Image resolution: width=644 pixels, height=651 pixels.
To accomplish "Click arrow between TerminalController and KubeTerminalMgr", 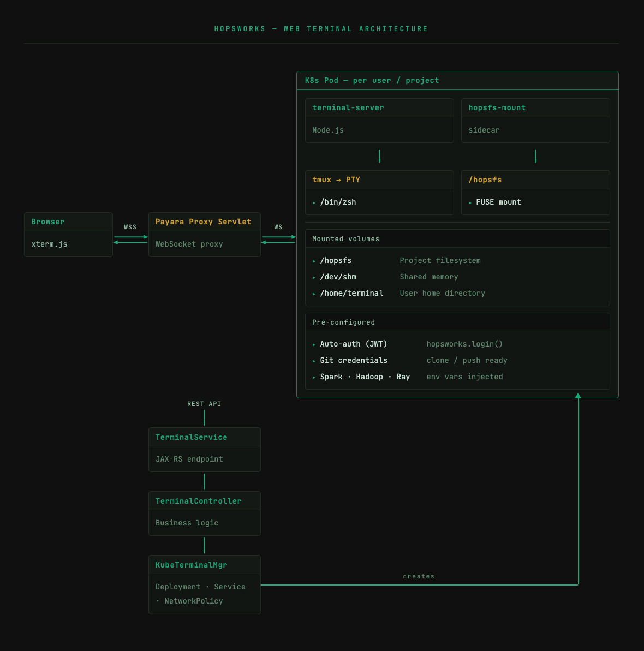I will click(x=204, y=546).
